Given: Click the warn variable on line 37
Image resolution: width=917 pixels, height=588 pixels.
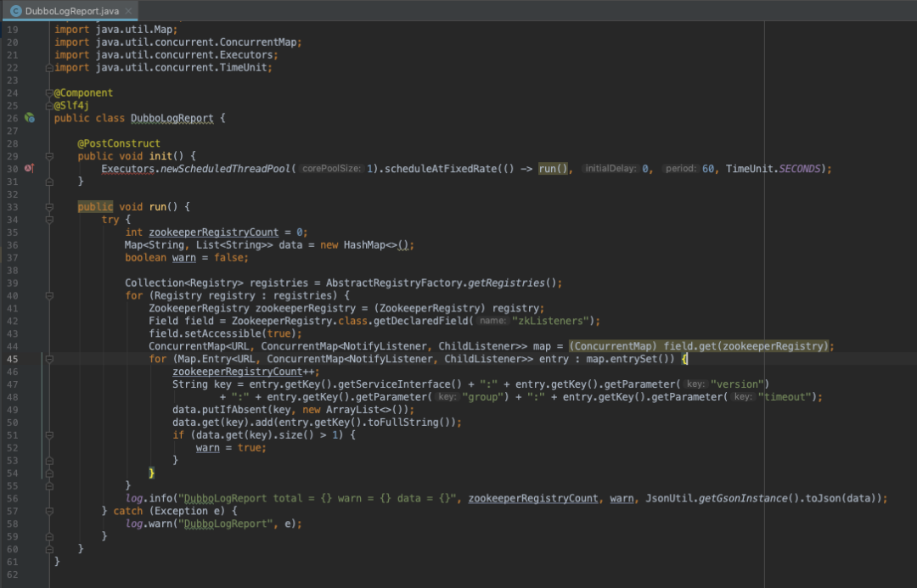Looking at the screenshot, I should point(183,258).
